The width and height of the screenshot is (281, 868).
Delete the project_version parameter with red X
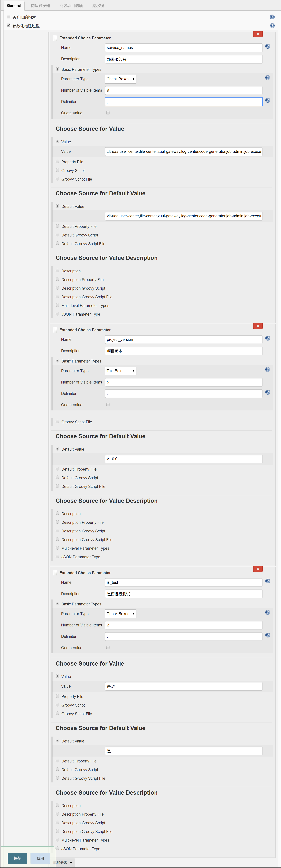[x=258, y=326]
